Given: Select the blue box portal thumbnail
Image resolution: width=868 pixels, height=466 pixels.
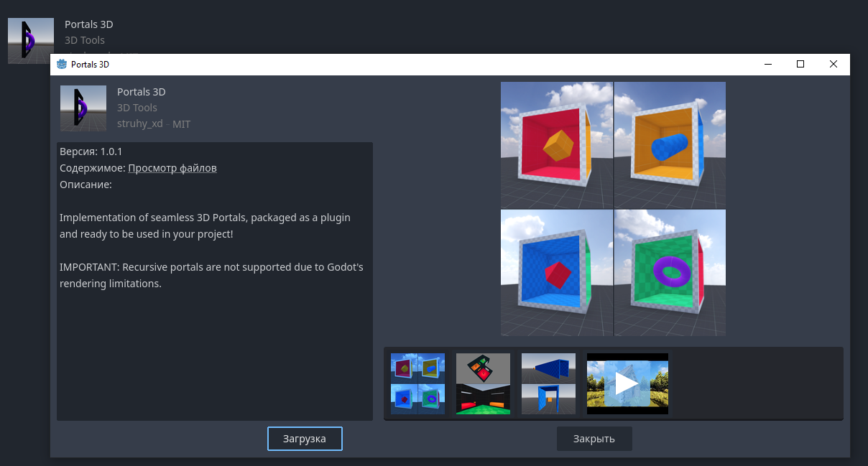Looking at the screenshot, I should 548,383.
